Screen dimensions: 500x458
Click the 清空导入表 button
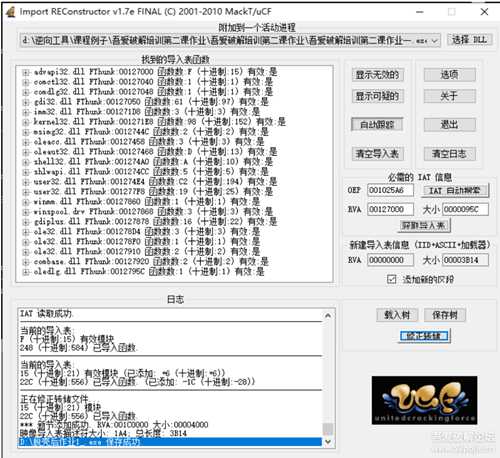[x=377, y=154]
